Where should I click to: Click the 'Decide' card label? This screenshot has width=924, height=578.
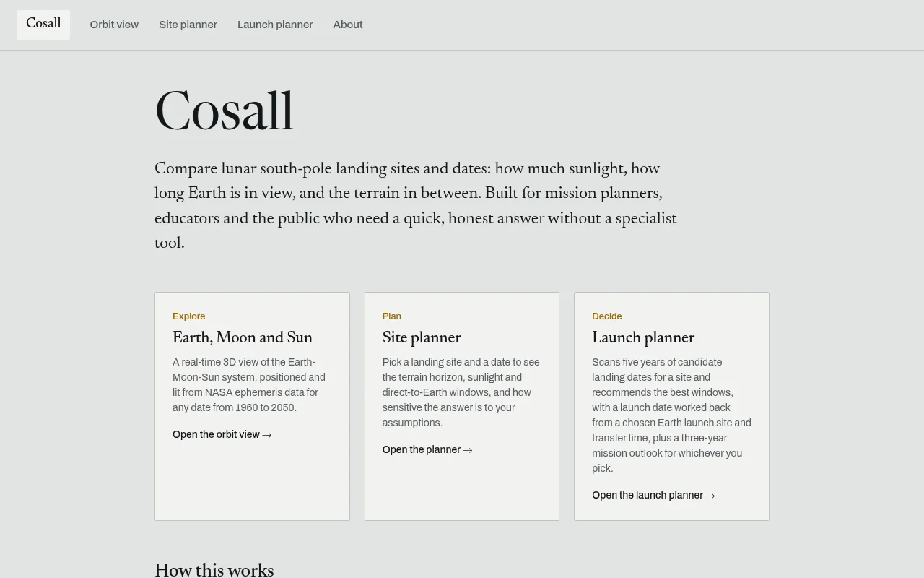[x=607, y=316]
